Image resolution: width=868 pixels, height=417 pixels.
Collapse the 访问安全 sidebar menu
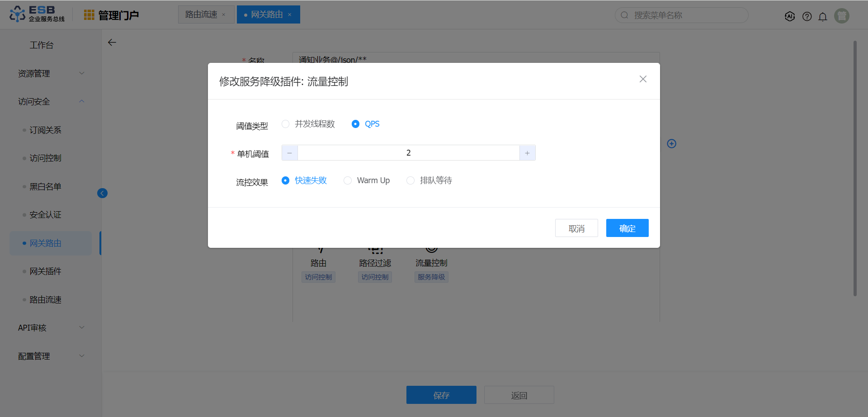(51, 102)
